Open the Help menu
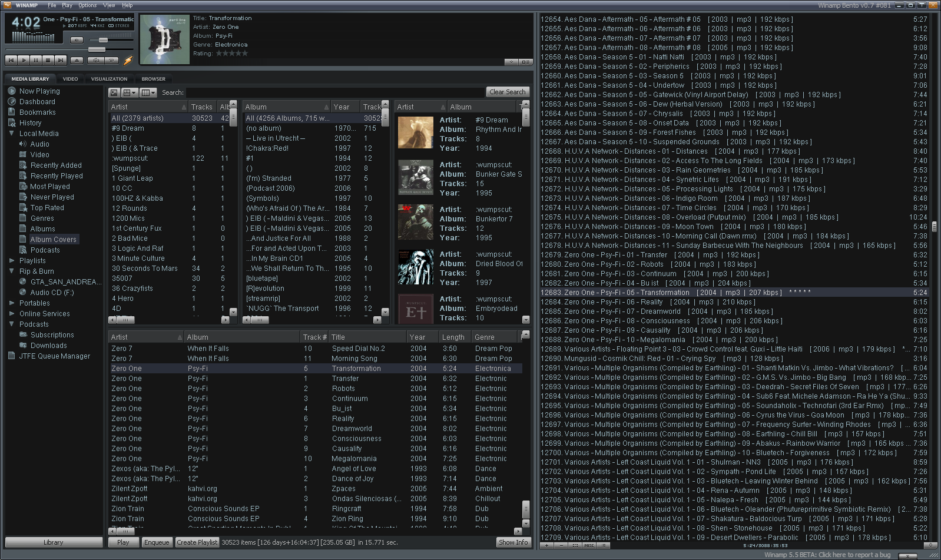This screenshot has width=941, height=560. point(127,5)
